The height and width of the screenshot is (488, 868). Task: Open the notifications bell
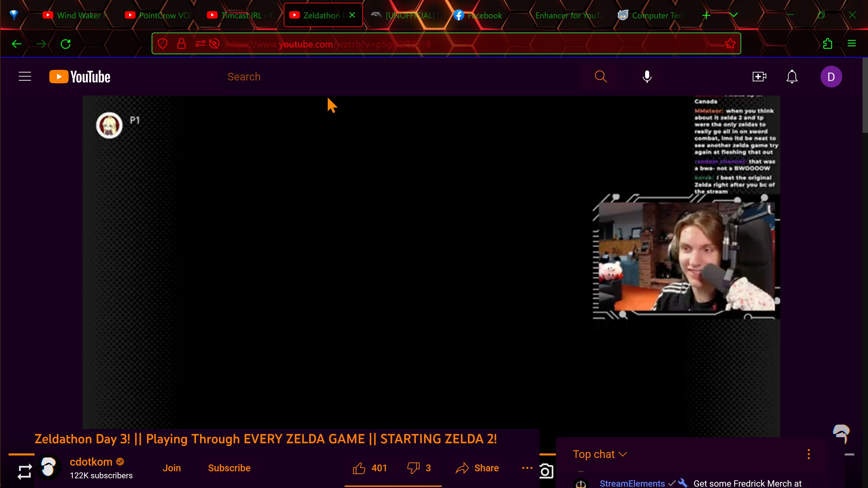coord(792,77)
